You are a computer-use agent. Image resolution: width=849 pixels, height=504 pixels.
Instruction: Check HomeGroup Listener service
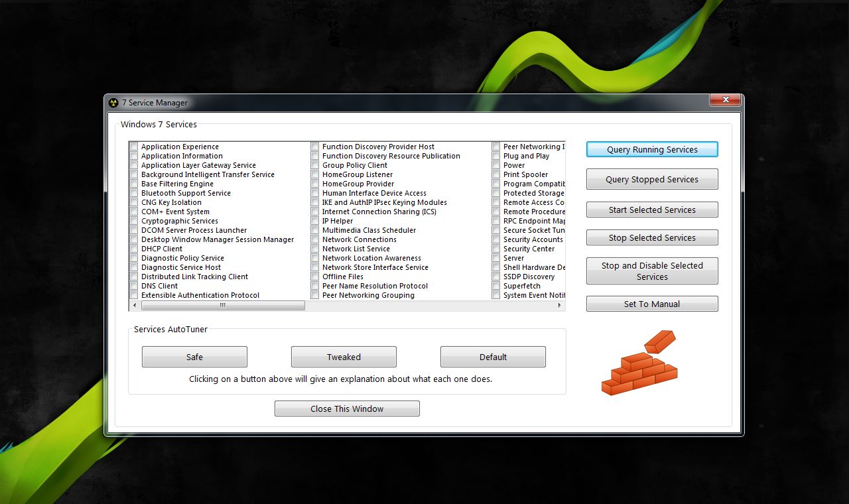click(x=315, y=174)
